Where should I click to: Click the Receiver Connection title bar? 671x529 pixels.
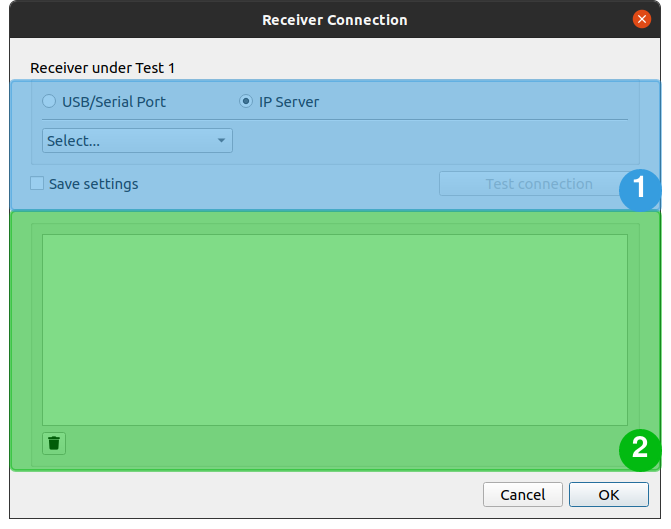click(x=334, y=19)
